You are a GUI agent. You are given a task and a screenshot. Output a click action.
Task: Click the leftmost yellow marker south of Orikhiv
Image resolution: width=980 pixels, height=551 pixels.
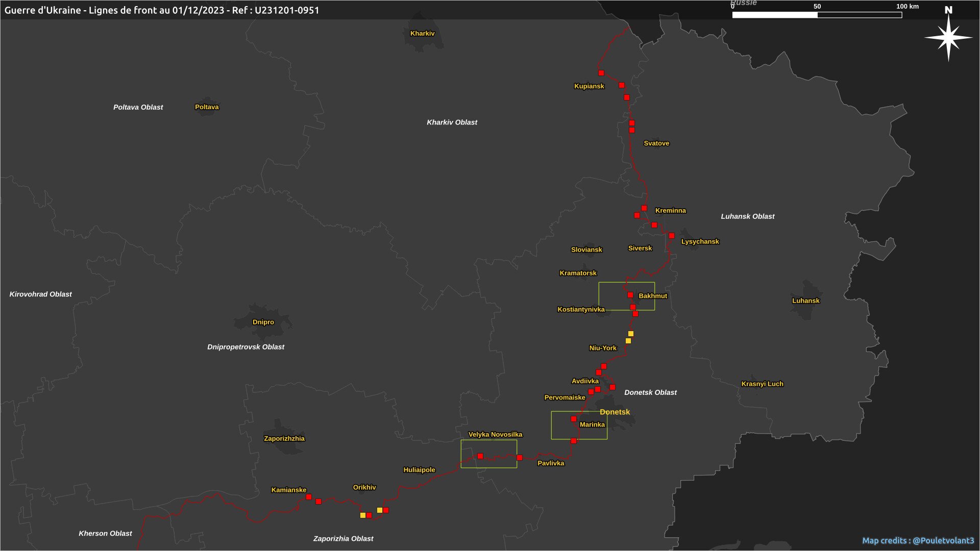[363, 515]
